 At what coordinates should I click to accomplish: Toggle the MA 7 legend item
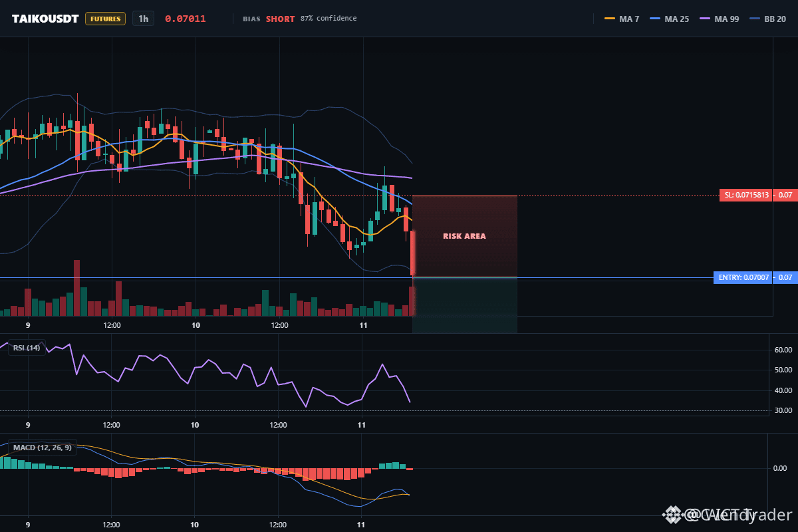pyautogui.click(x=622, y=19)
